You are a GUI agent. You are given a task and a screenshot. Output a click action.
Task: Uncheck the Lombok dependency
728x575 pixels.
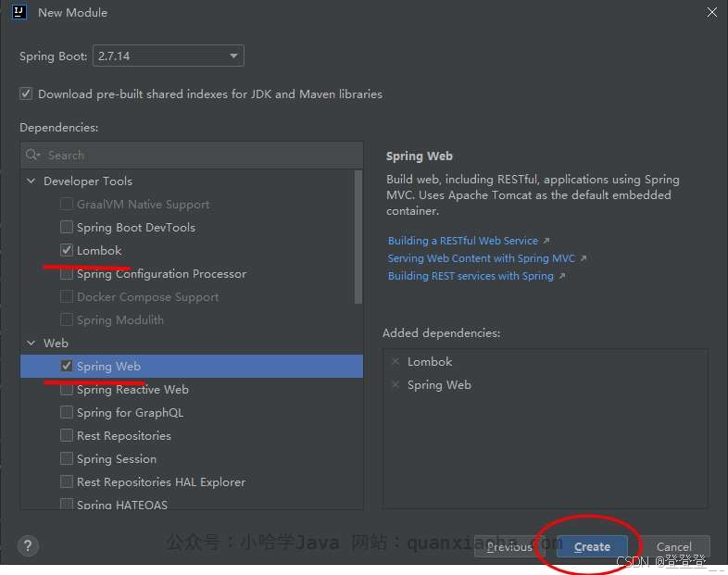pos(67,250)
